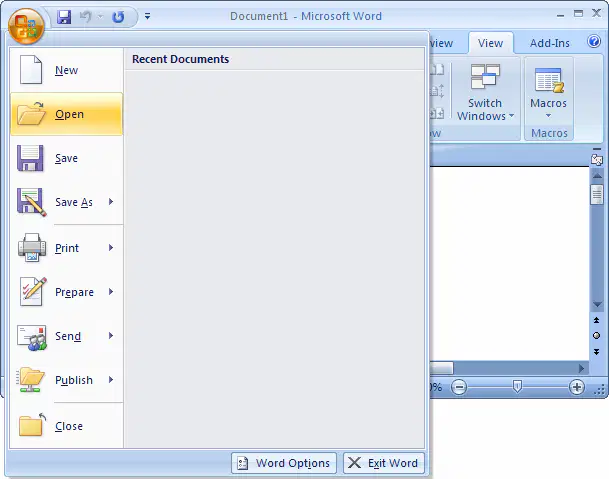
Task: Open the Switch Windows dropdown
Action: [x=485, y=93]
